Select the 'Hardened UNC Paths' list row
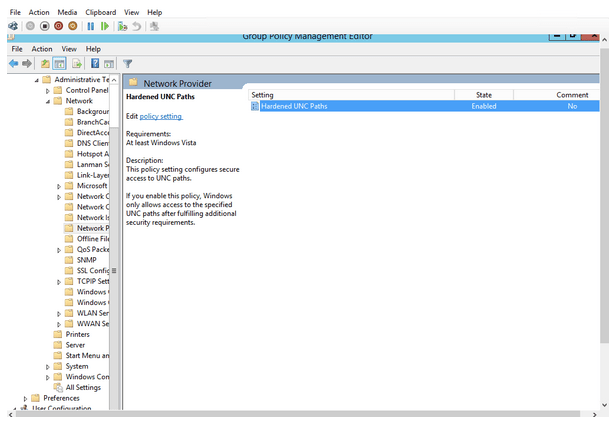The height and width of the screenshot is (421, 613). 425,106
